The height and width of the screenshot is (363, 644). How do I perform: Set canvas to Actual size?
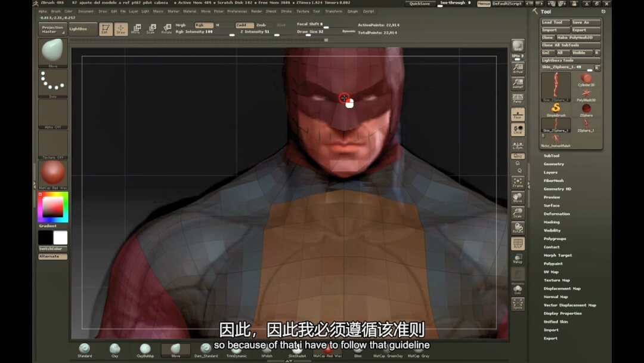(518, 69)
